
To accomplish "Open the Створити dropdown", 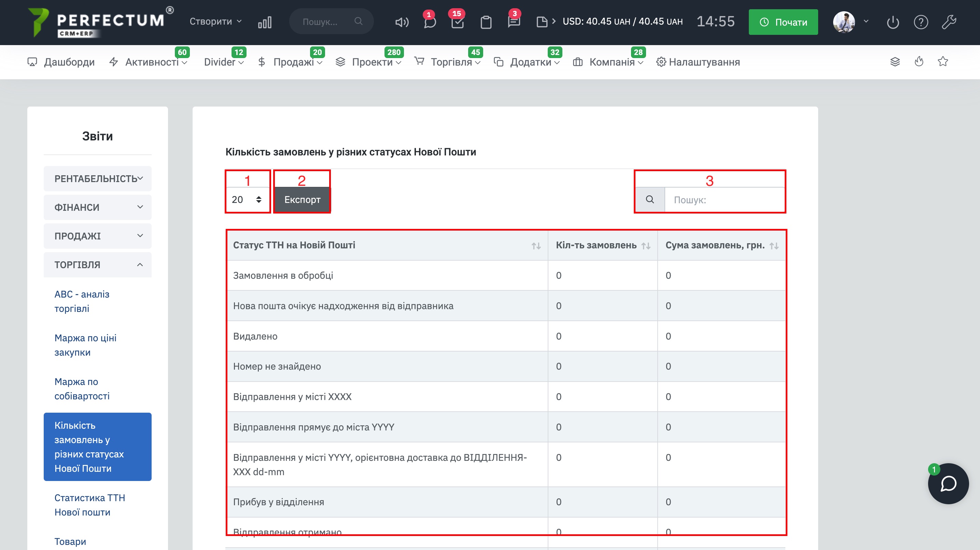I will [x=215, y=21].
